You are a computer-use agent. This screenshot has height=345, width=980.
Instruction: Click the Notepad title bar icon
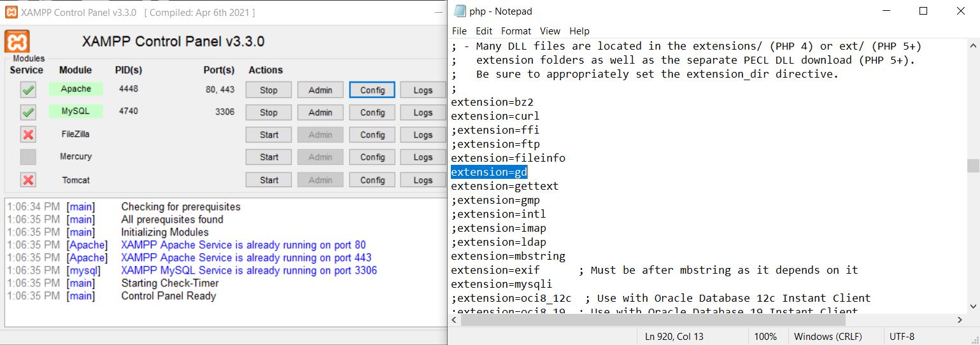click(x=460, y=11)
